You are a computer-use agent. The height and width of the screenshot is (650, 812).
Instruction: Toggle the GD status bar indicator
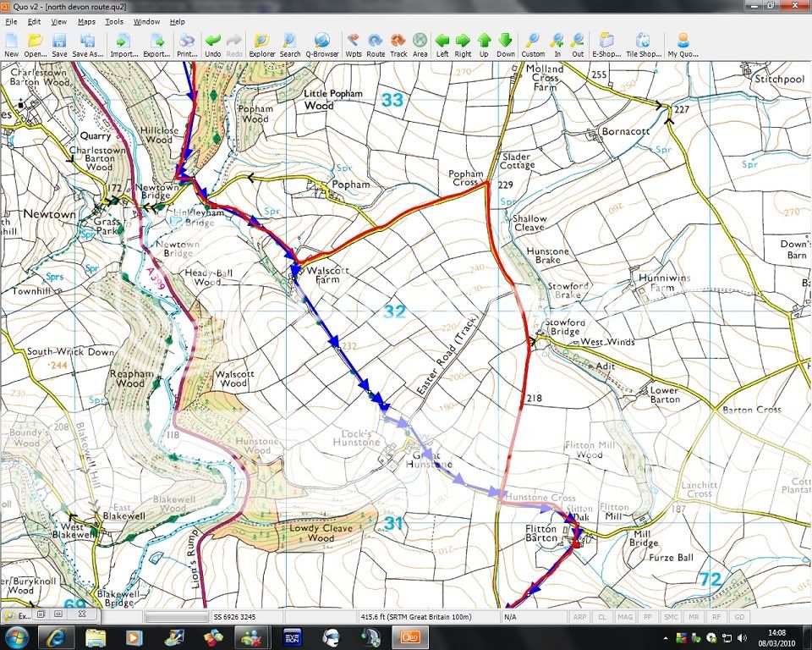(738, 617)
